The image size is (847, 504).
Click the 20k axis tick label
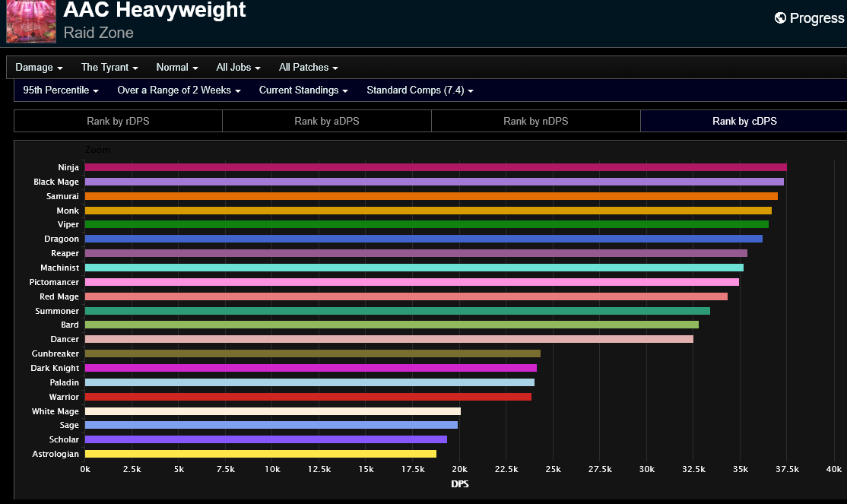(x=460, y=469)
